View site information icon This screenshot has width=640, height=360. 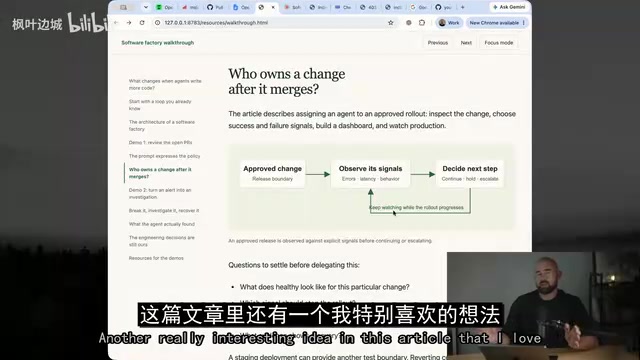158,23
